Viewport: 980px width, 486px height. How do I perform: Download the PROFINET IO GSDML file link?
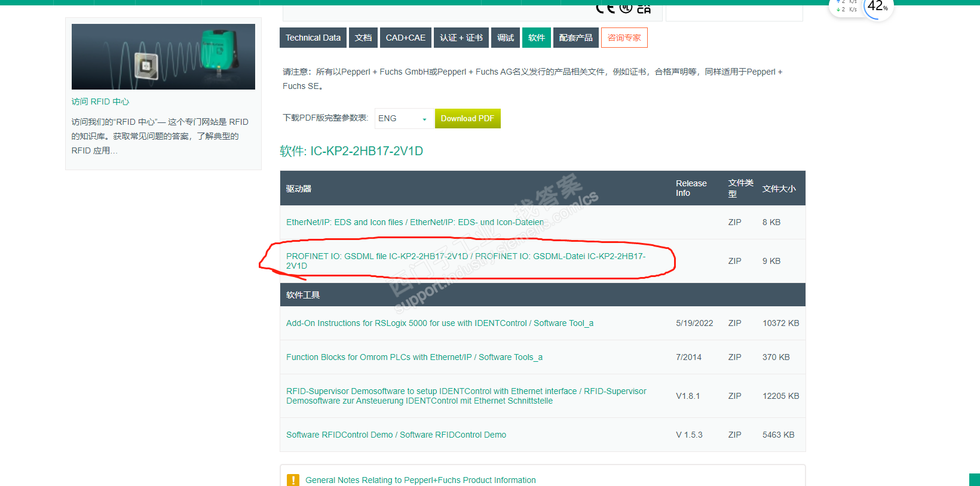coord(465,261)
